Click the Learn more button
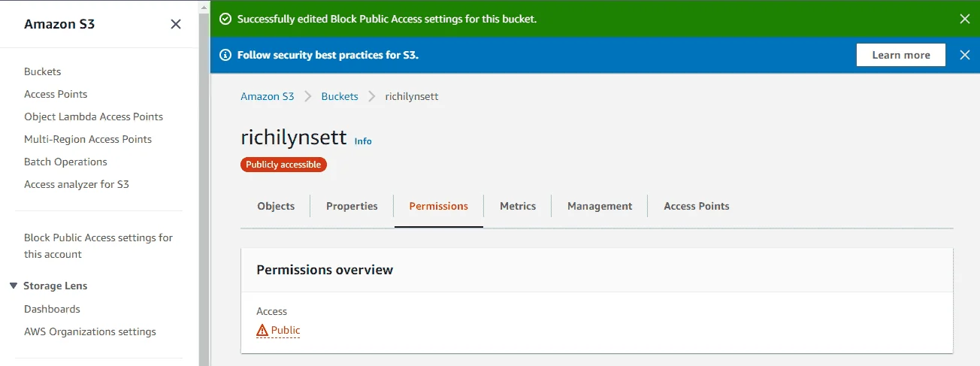Viewport: 980px width, 366px height. pyautogui.click(x=901, y=55)
